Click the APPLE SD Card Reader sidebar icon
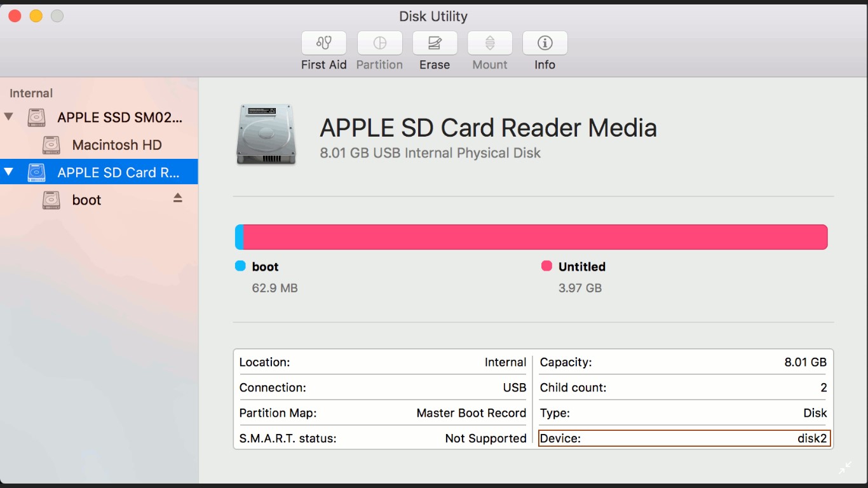The width and height of the screenshot is (868, 488). coord(37,172)
